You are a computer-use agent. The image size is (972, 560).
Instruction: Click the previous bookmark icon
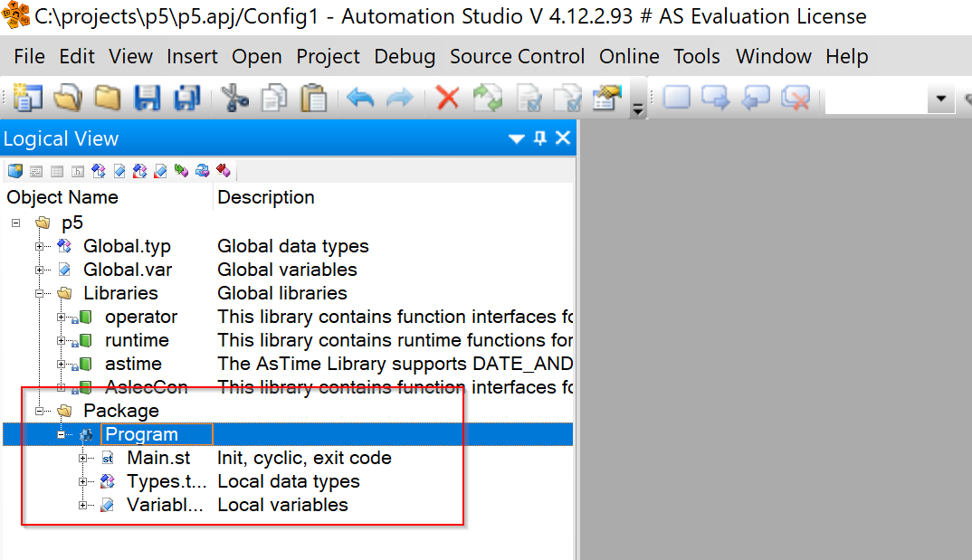pyautogui.click(x=756, y=98)
